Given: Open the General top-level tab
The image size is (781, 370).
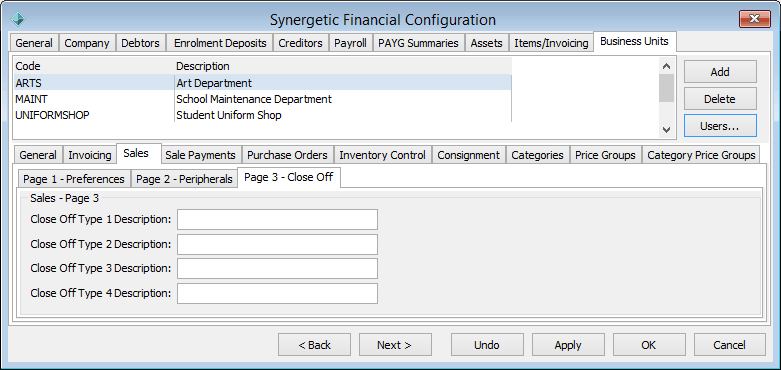Looking at the screenshot, I should point(34,43).
